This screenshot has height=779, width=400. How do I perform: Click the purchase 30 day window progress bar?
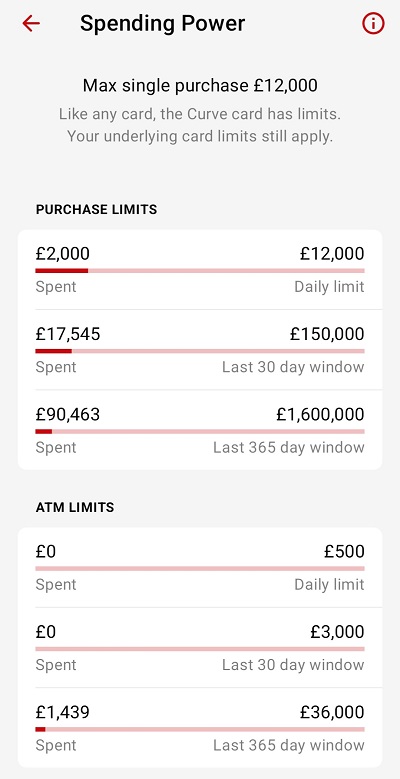point(200,351)
